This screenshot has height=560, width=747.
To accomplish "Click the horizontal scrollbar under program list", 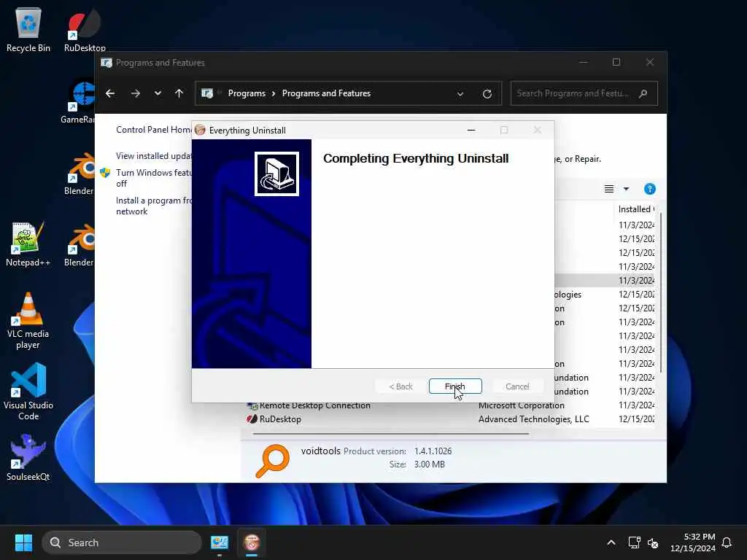I will [x=391, y=434].
